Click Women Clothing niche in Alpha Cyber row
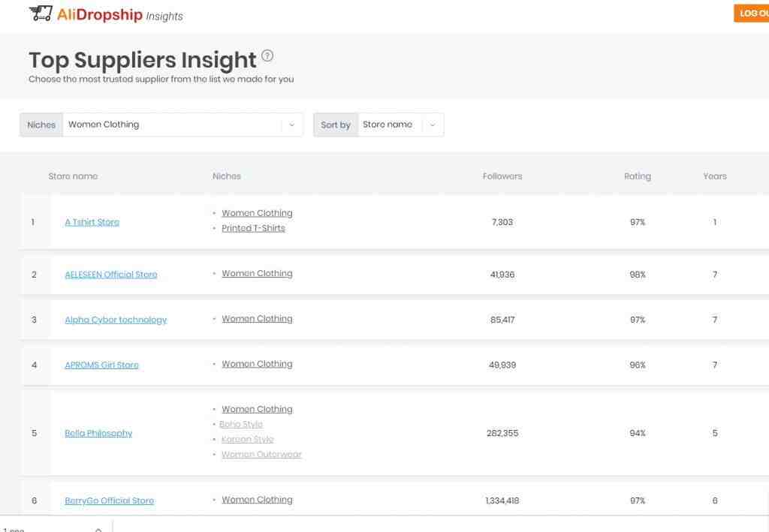Image resolution: width=769 pixels, height=532 pixels. (257, 318)
